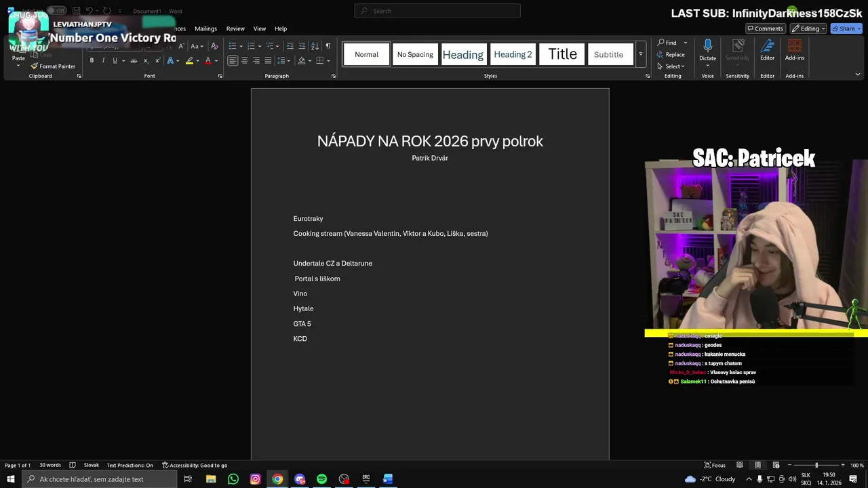Align text right
This screenshot has width=868, height=488.
[x=256, y=60]
